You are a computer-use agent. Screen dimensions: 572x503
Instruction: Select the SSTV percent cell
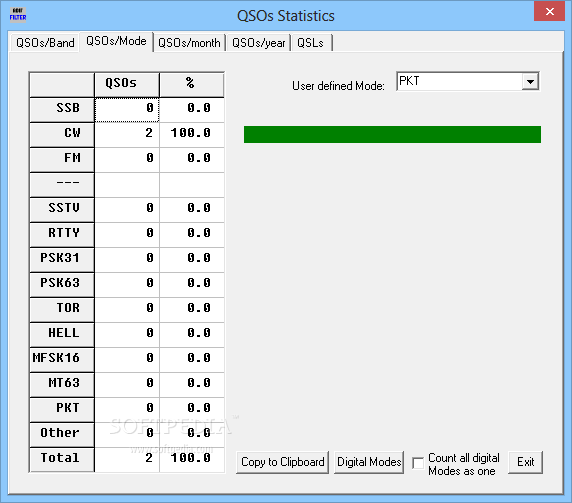coord(192,210)
